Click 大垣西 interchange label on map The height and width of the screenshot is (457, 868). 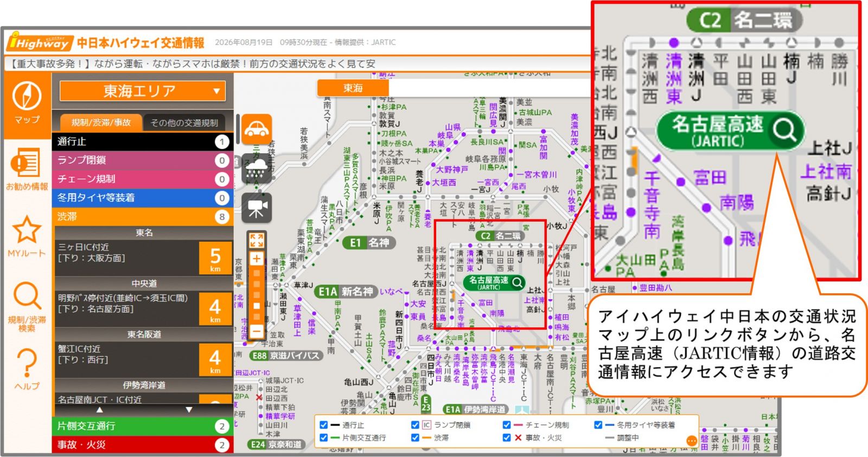[444, 183]
